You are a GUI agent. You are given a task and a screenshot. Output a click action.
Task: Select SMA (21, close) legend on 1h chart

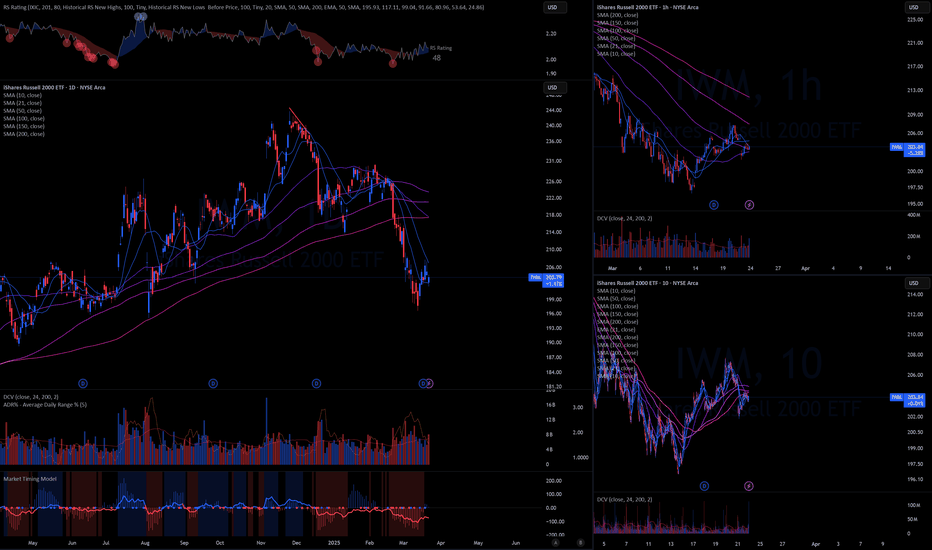tap(616, 46)
